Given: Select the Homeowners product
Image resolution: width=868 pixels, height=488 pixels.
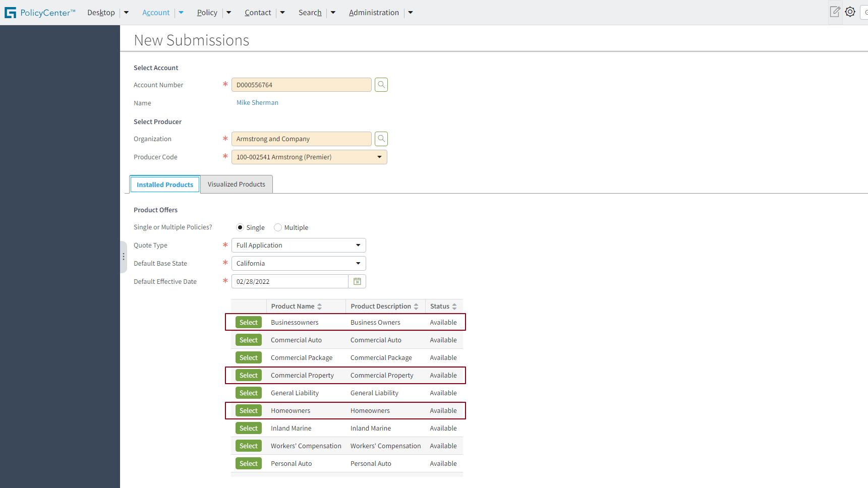Looking at the screenshot, I should coord(248,411).
